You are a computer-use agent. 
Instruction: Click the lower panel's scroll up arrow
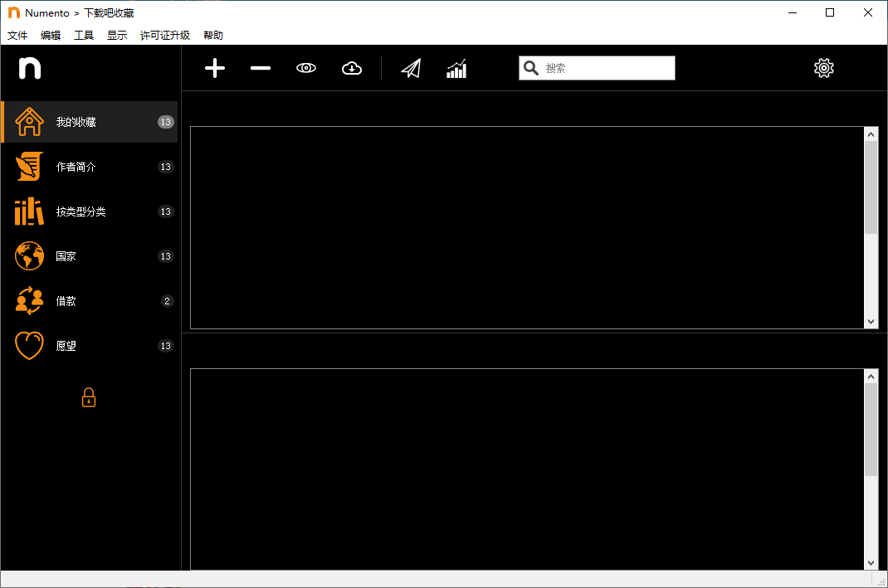(871, 377)
